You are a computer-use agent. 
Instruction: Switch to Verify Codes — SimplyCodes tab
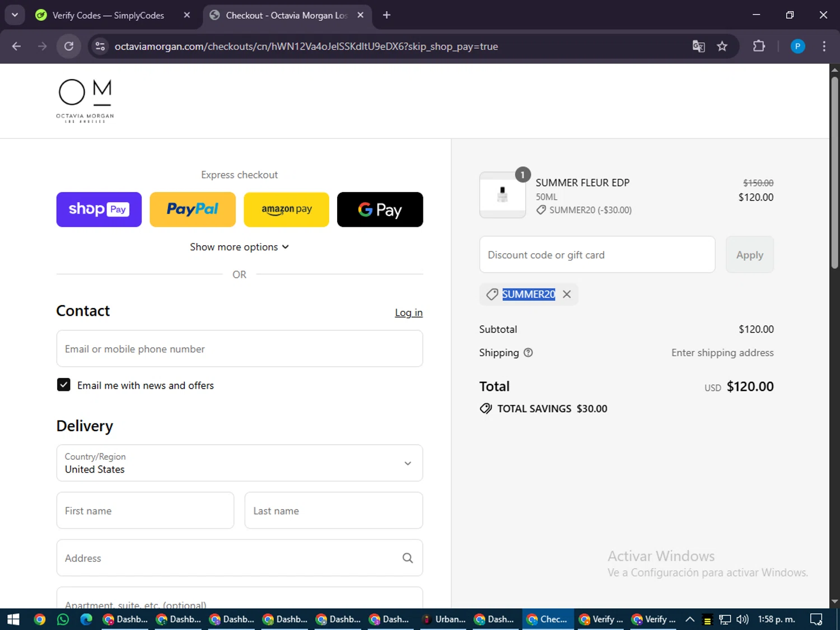click(x=108, y=16)
